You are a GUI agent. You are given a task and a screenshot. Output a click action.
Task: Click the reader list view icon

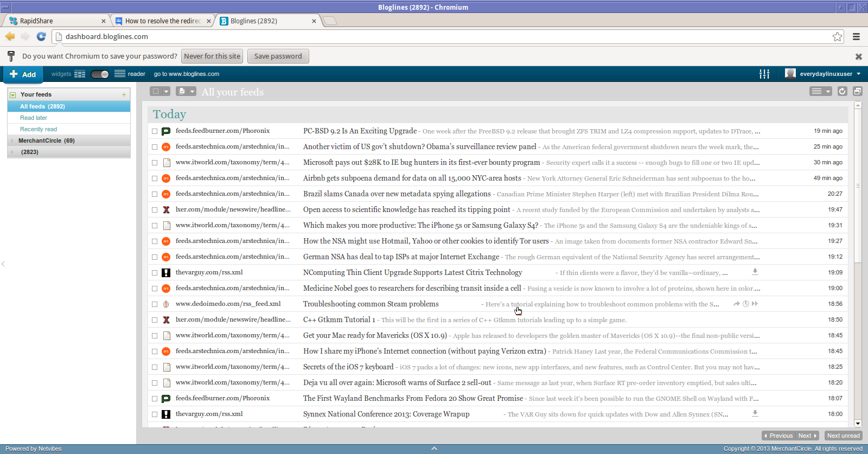tap(120, 74)
